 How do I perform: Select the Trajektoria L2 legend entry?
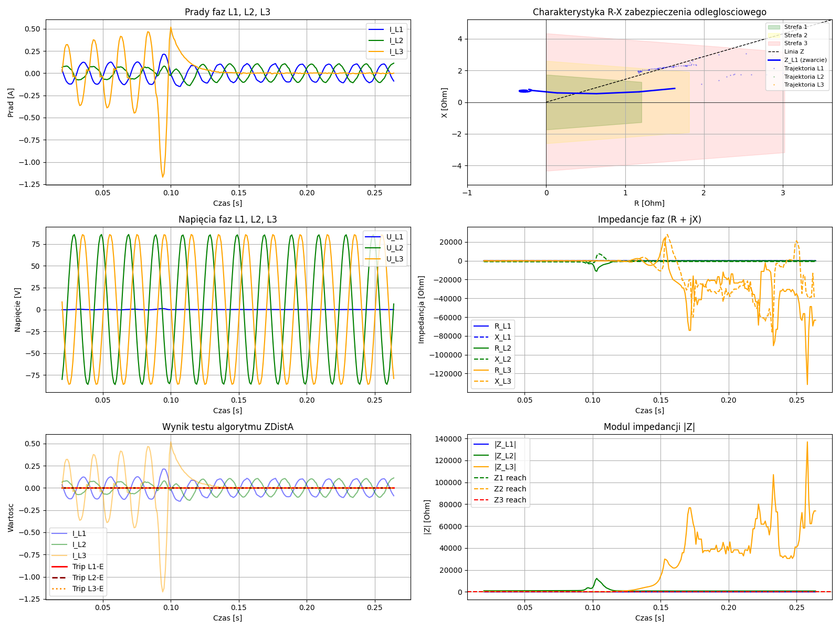(x=803, y=77)
